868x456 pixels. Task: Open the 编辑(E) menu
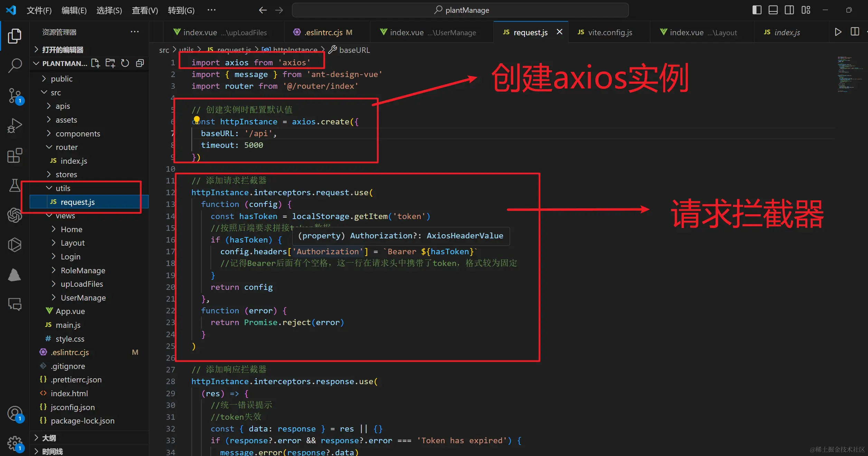74,10
